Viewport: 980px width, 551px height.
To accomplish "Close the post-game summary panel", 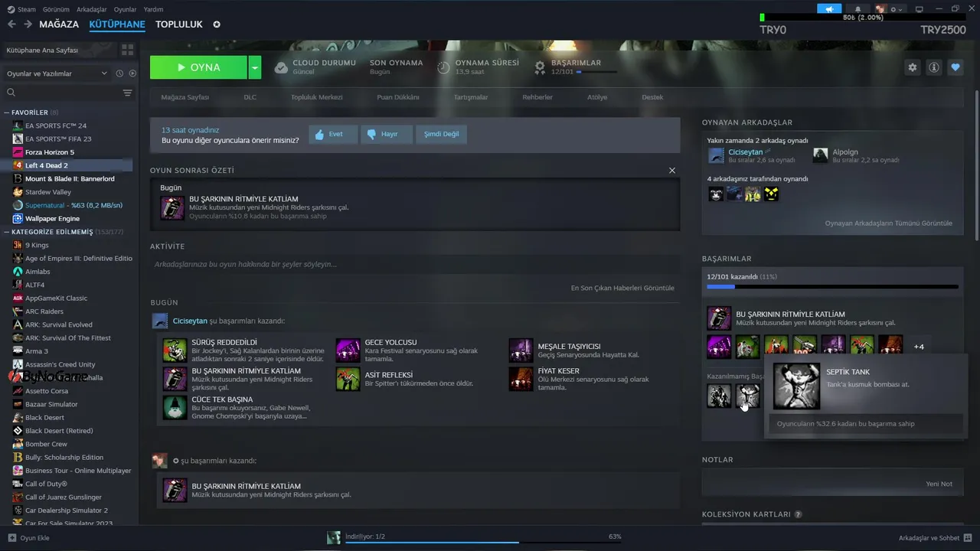I will coord(672,171).
